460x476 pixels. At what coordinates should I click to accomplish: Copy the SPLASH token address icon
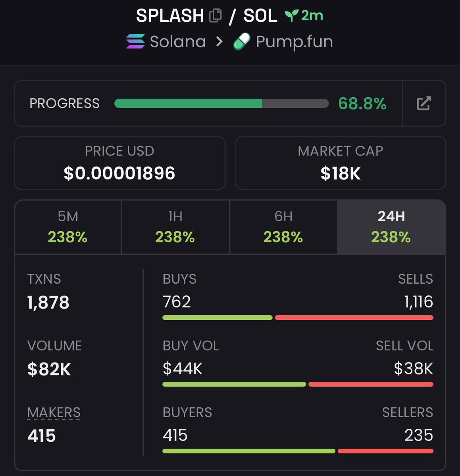[x=216, y=16]
